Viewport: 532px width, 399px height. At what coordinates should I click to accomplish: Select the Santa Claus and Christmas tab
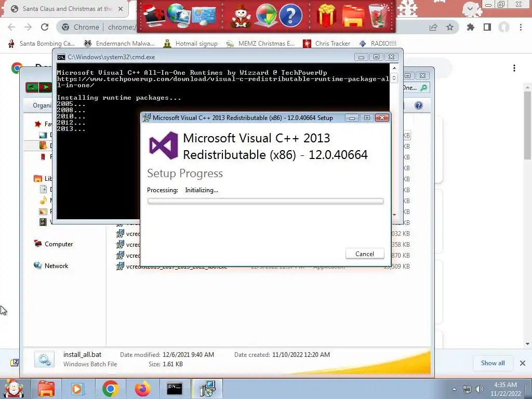(x=64, y=9)
